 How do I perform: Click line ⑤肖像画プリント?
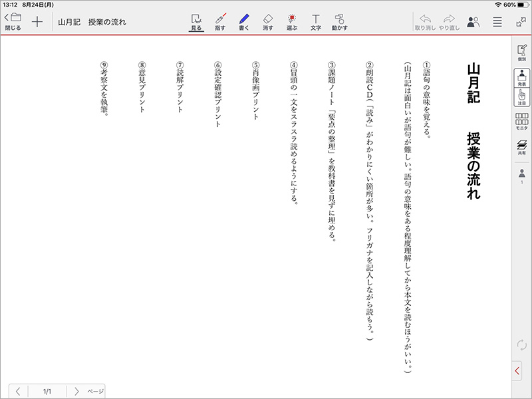(x=256, y=90)
